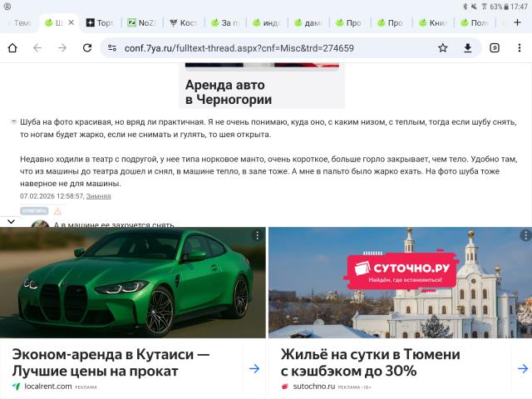Open author Зимняя profile link
The height and width of the screenshot is (399, 532).
point(98,196)
